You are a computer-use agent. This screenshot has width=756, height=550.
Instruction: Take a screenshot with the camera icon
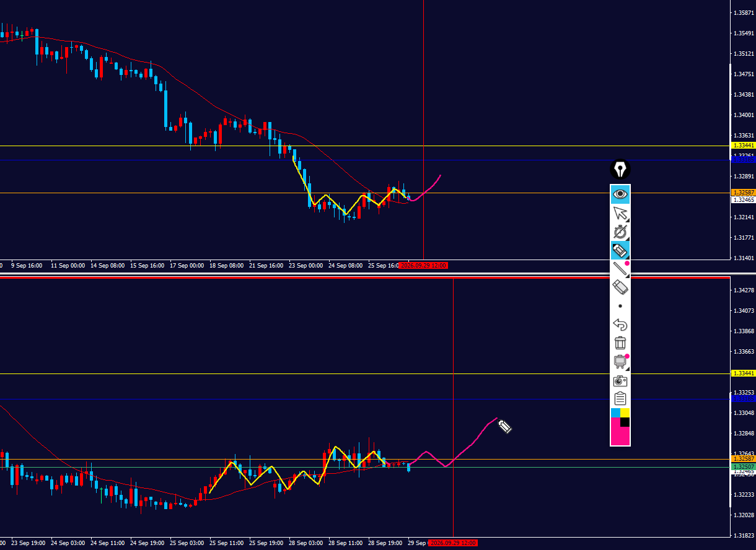click(620, 380)
